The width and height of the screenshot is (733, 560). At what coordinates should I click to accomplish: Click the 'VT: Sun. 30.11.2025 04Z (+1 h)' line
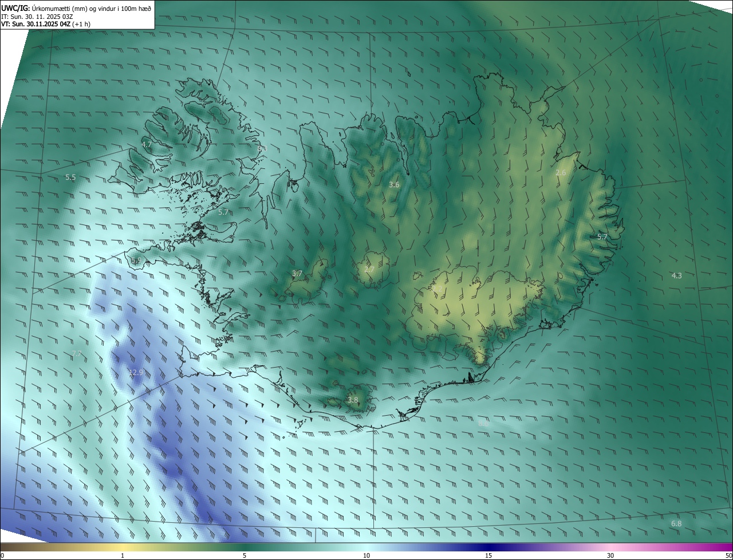pyautogui.click(x=46, y=24)
